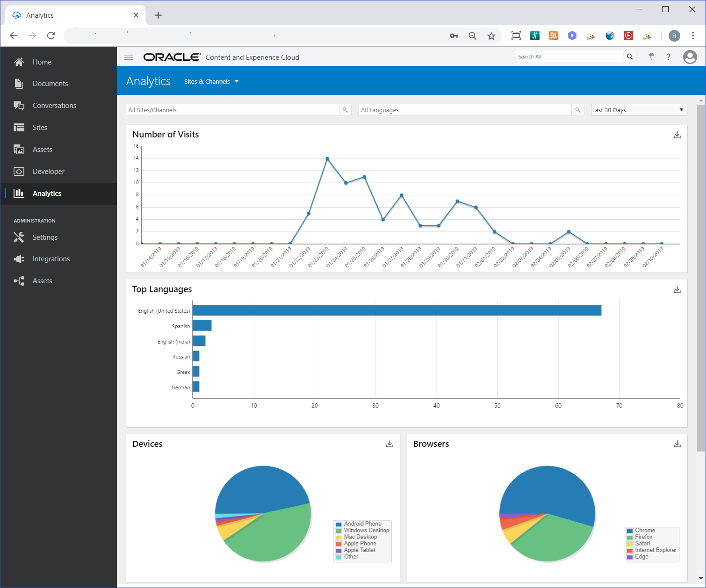The width and height of the screenshot is (706, 588).
Task: Open the Documents section in the sidebar
Action: click(50, 83)
